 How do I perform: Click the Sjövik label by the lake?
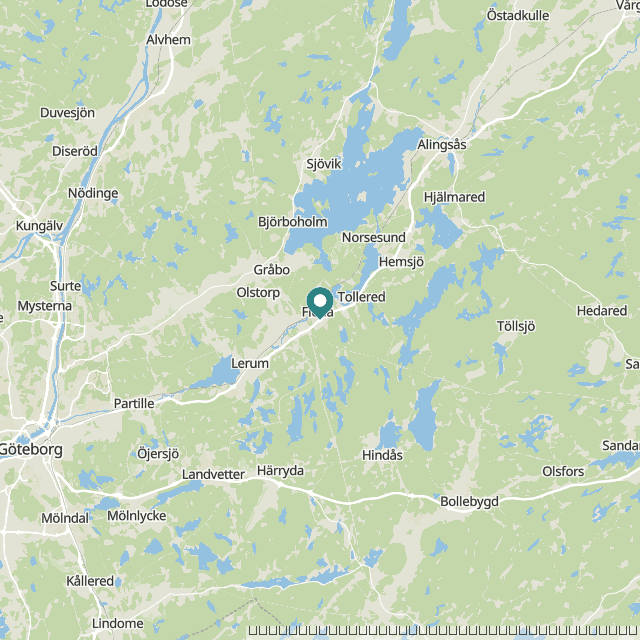coord(324,164)
